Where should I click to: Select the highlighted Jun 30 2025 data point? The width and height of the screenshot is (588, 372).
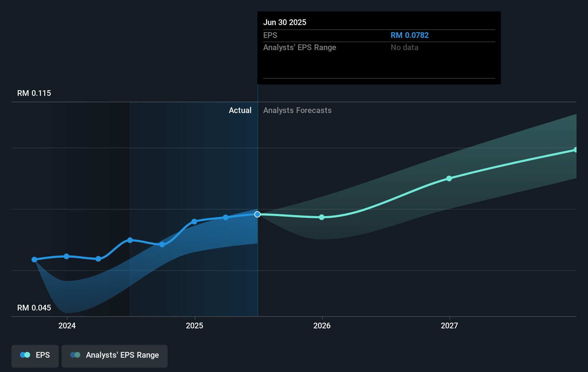pyautogui.click(x=257, y=214)
